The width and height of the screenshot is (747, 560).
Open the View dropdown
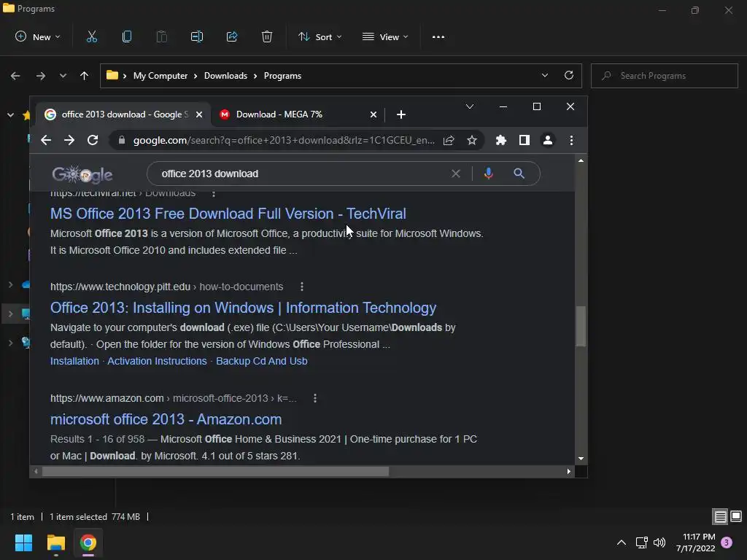[385, 36]
